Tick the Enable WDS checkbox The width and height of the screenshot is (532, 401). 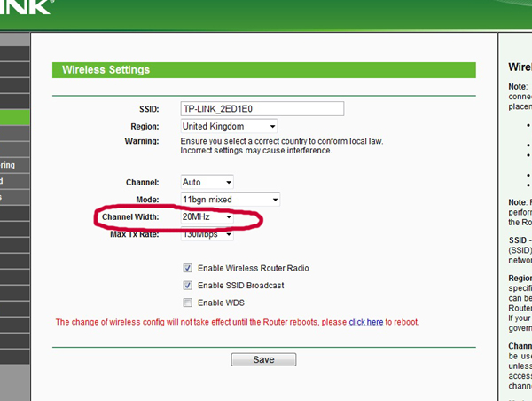[187, 303]
